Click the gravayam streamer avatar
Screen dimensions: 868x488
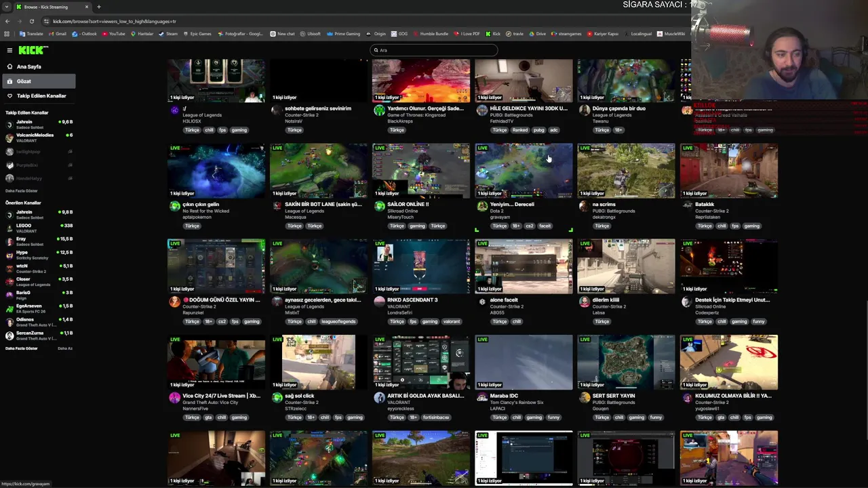point(482,206)
